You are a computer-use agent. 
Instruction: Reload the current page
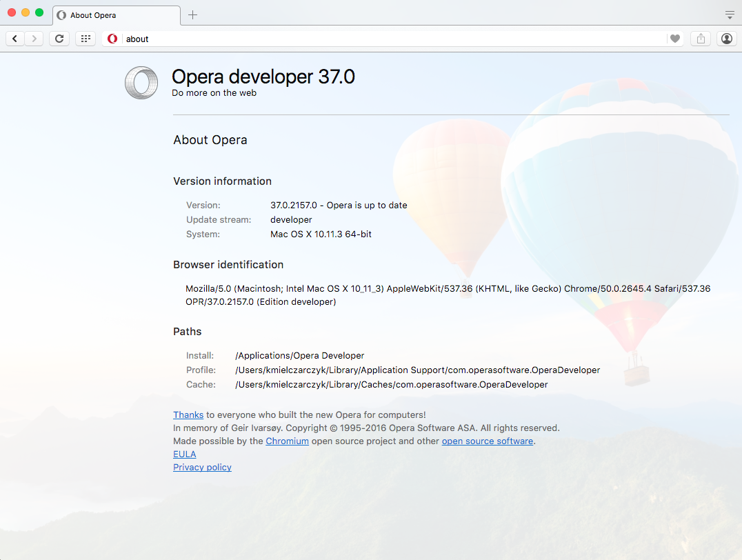click(59, 38)
